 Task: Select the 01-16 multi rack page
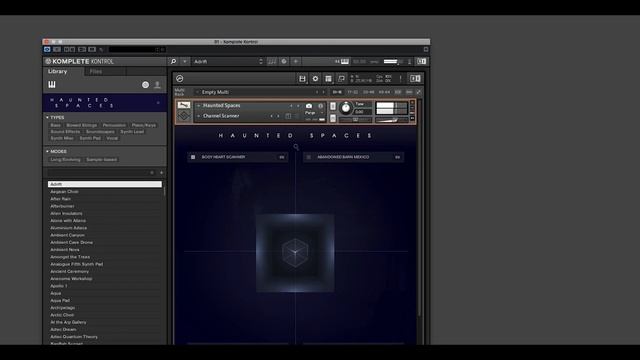(x=337, y=92)
